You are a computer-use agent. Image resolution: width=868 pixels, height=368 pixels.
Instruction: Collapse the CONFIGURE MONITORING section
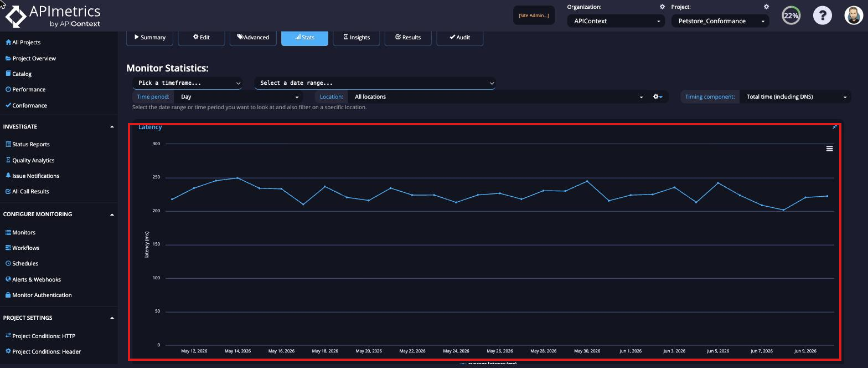(x=59, y=214)
